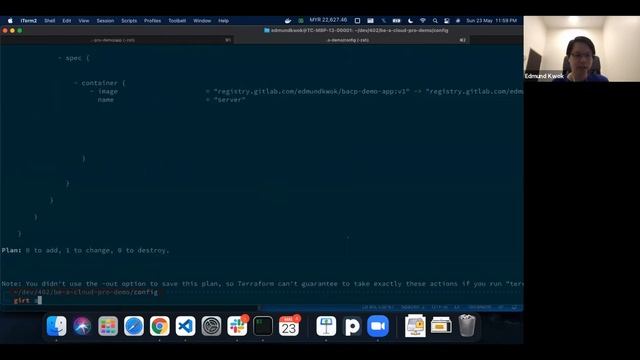Open the Scripts menu
This screenshot has width=640, height=360.
pos(129,20)
